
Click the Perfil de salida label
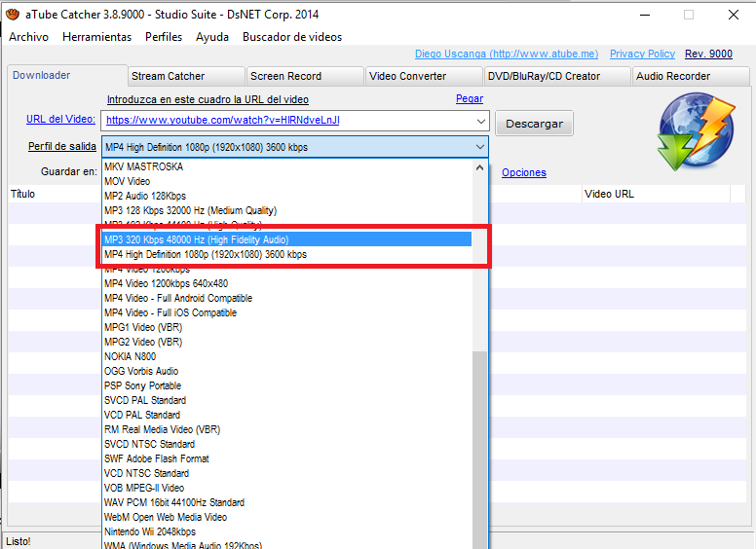[x=62, y=146]
